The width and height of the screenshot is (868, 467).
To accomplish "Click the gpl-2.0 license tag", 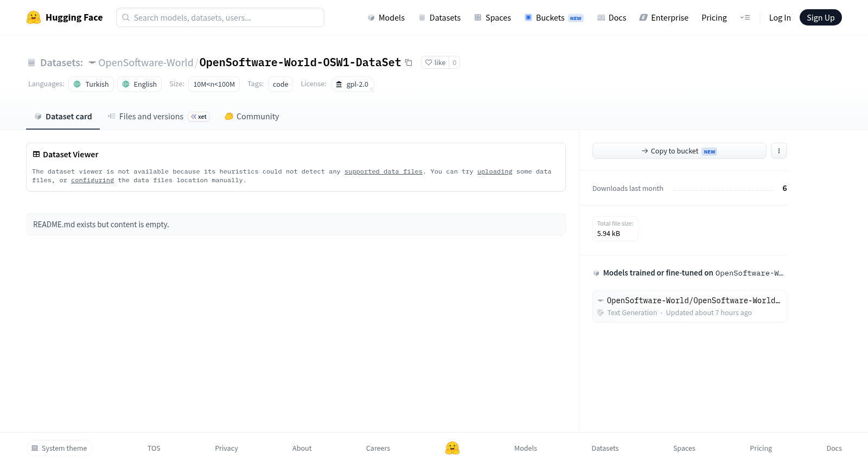I will pyautogui.click(x=352, y=84).
